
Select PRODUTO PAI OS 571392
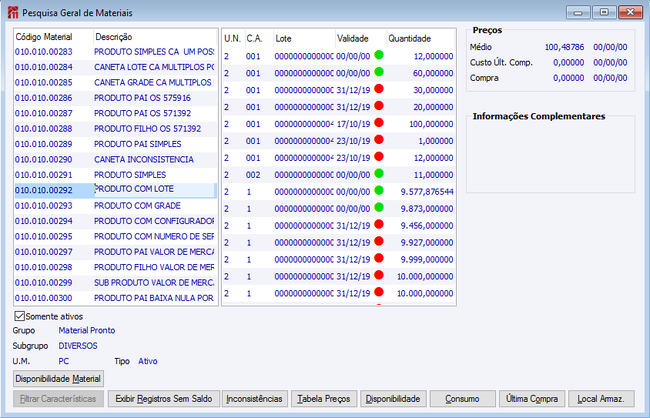tap(115, 113)
